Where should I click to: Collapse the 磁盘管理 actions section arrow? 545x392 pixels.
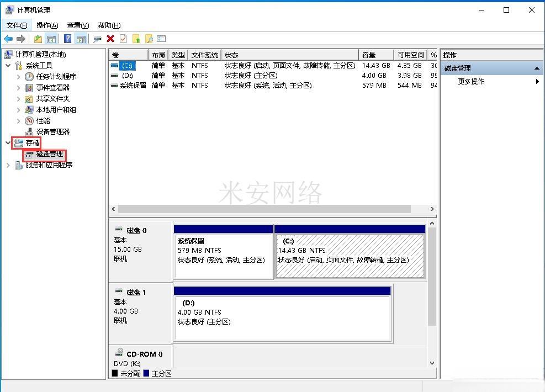click(537, 68)
